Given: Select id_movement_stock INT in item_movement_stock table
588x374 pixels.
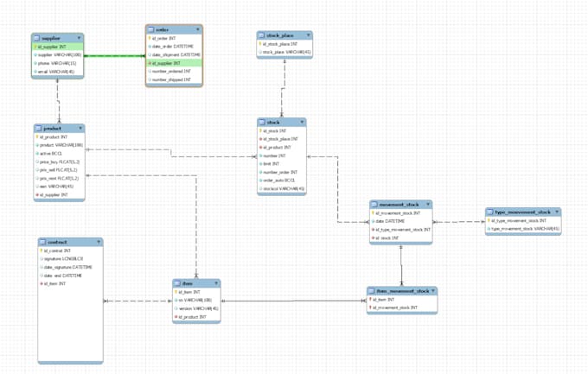Looking at the screenshot, I should tap(402, 307).
